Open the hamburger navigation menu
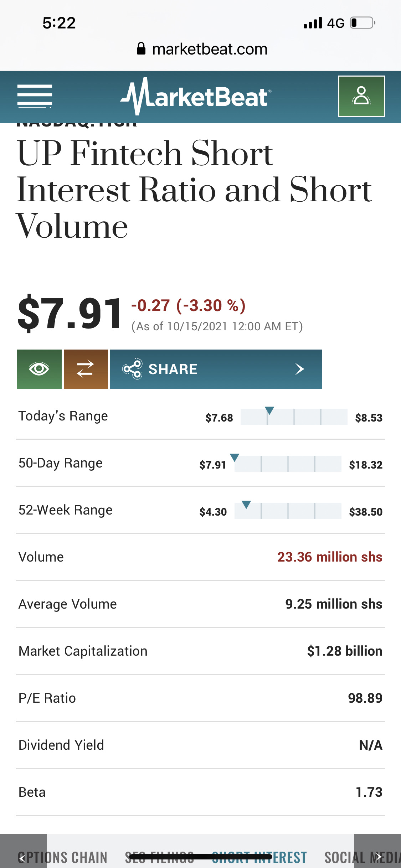Viewport: 401px width, 868px height. [35, 96]
